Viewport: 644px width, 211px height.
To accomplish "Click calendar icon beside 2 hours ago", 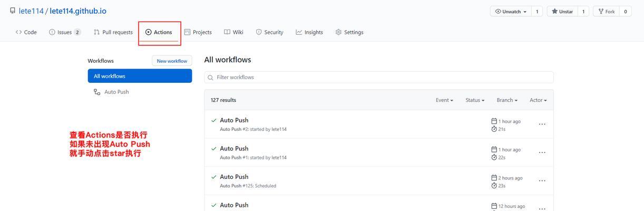I will click(x=494, y=178).
